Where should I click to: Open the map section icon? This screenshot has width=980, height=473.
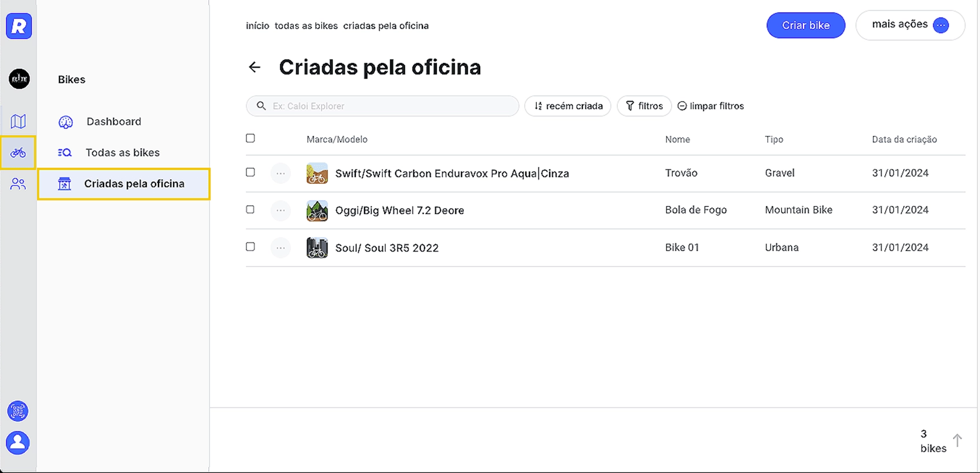(x=19, y=121)
